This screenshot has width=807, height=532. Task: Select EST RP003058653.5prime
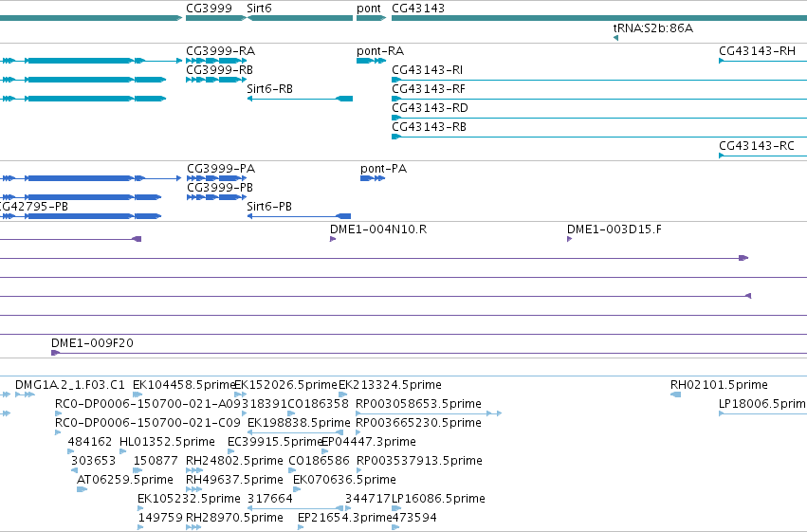pyautogui.click(x=418, y=404)
